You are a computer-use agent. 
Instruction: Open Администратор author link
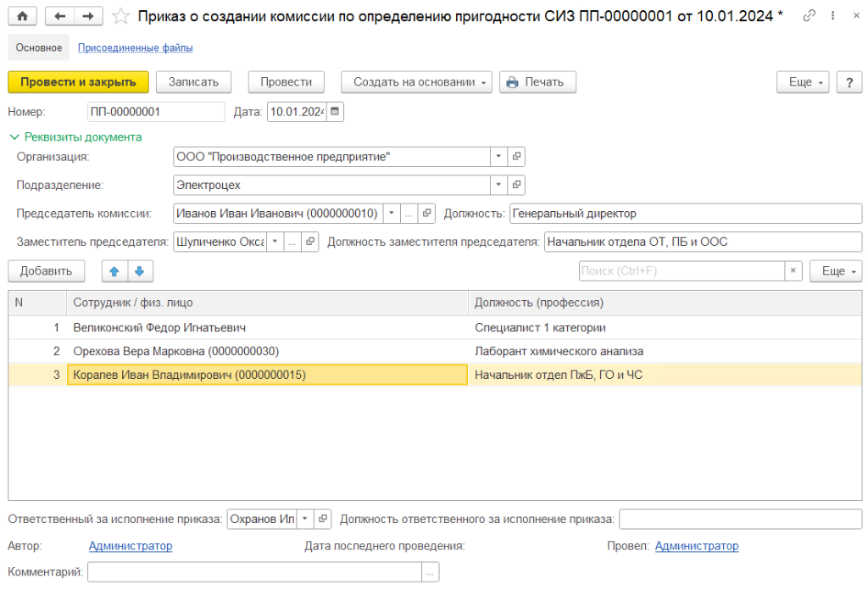[x=131, y=547]
